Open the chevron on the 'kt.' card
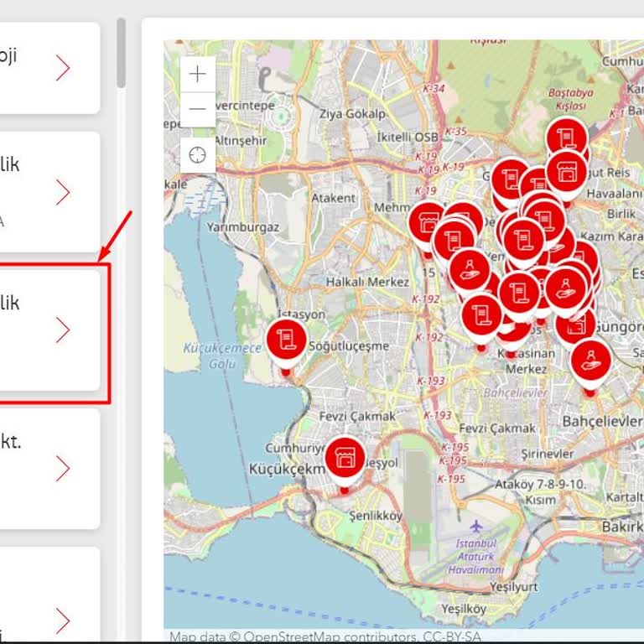The width and height of the screenshot is (644, 644). coord(63,468)
